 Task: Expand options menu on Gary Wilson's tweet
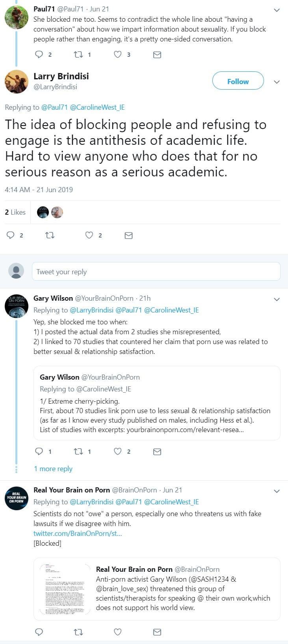277,300
